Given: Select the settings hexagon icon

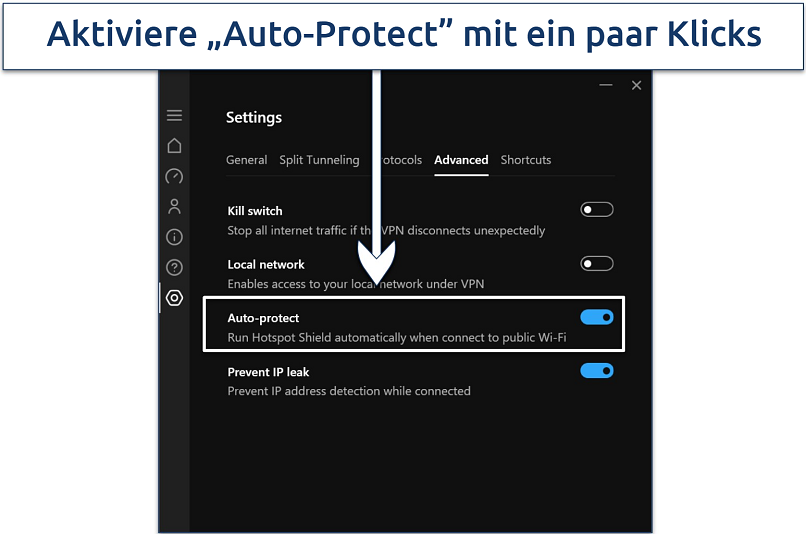Looking at the screenshot, I should (174, 298).
